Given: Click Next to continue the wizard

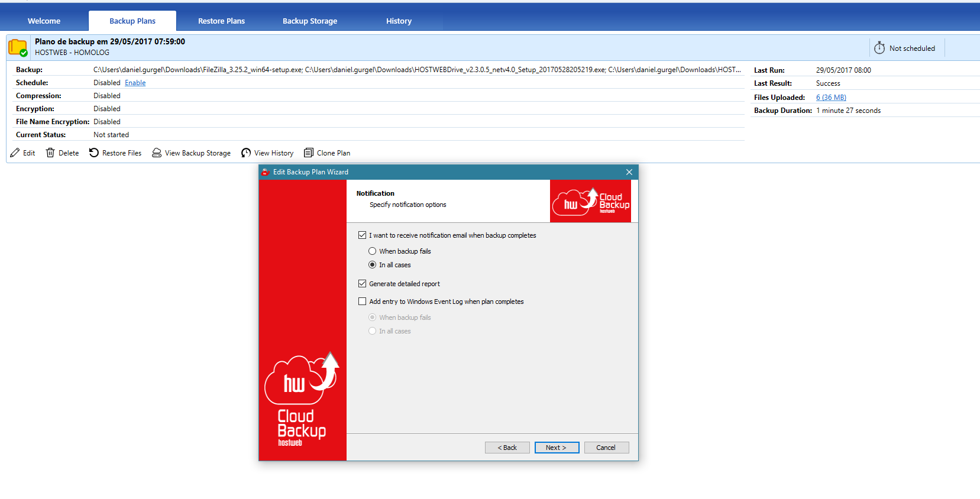Looking at the screenshot, I should (557, 448).
